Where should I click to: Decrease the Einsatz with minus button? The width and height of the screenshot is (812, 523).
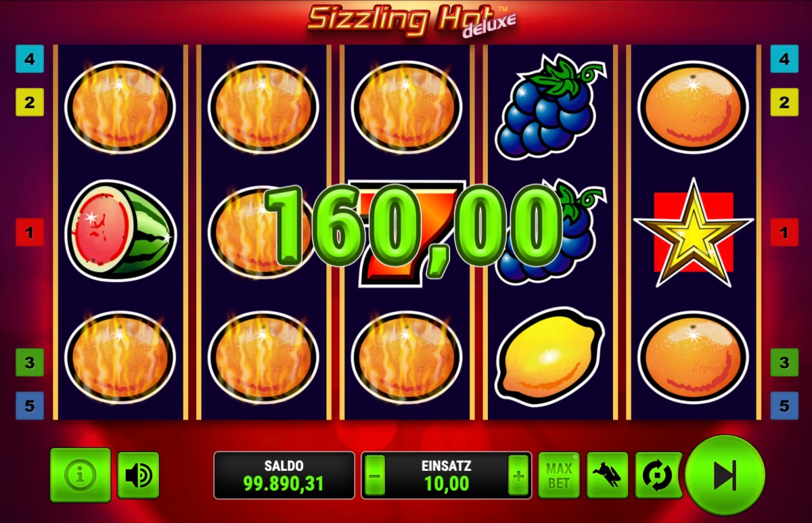click(x=374, y=476)
